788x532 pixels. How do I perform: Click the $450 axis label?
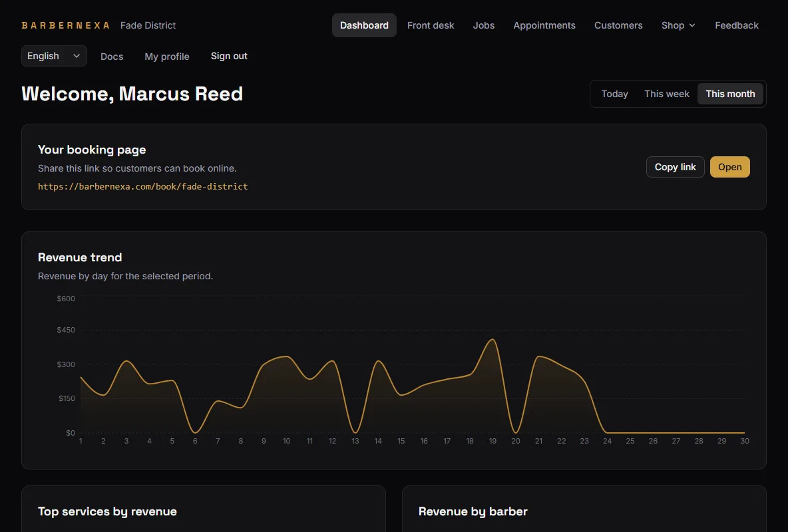click(x=66, y=330)
